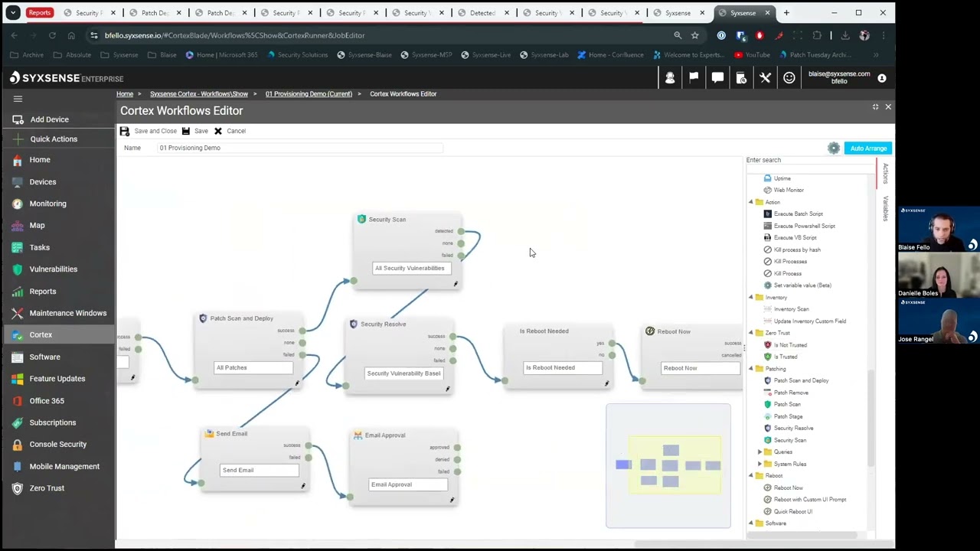Open Maintenance Windows in sidebar

pyautogui.click(x=68, y=313)
